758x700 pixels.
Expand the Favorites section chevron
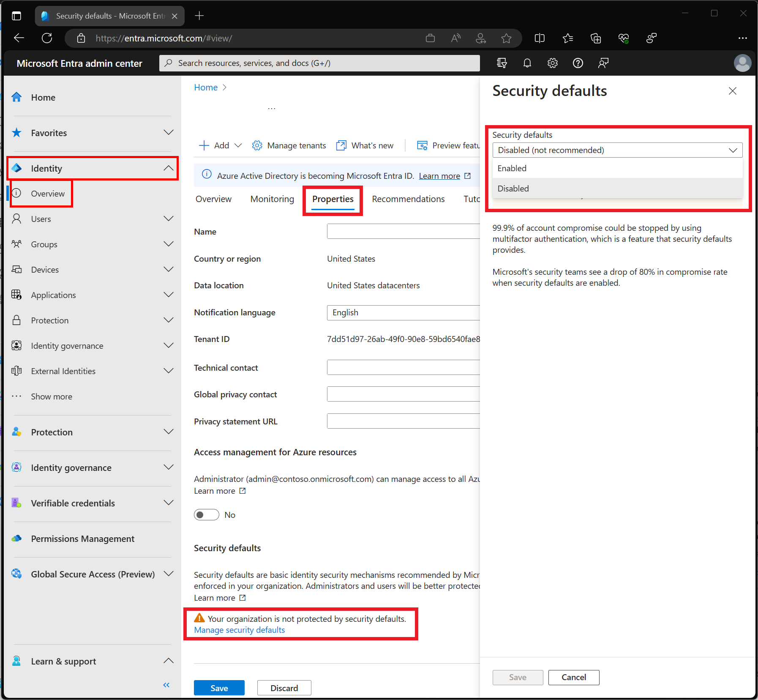coord(169,133)
